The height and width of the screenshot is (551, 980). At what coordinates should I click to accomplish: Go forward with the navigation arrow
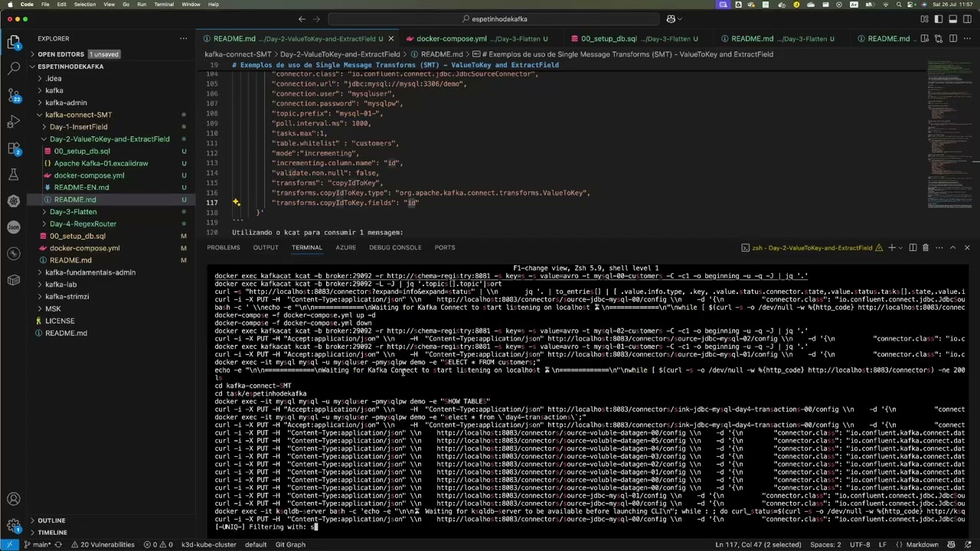pos(318,19)
